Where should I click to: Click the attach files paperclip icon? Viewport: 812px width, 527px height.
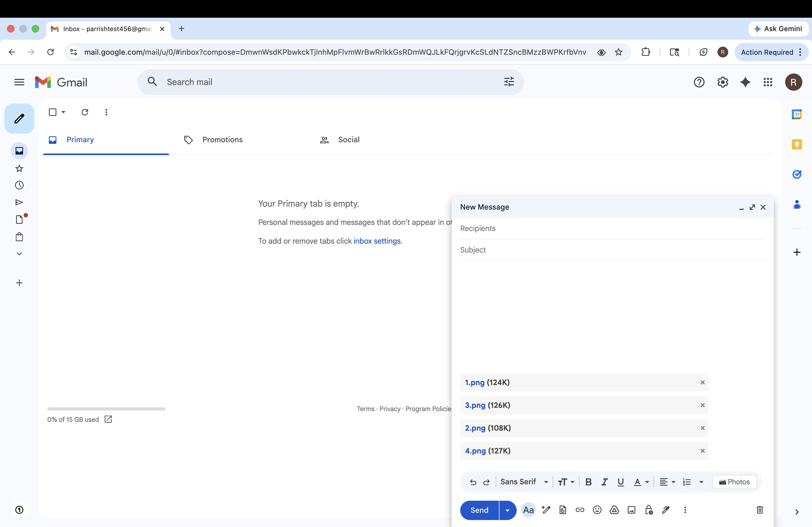(x=563, y=510)
